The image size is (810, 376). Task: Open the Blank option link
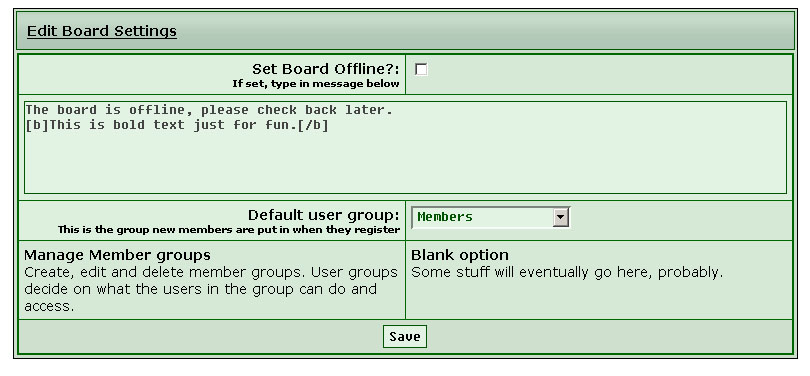pos(460,255)
